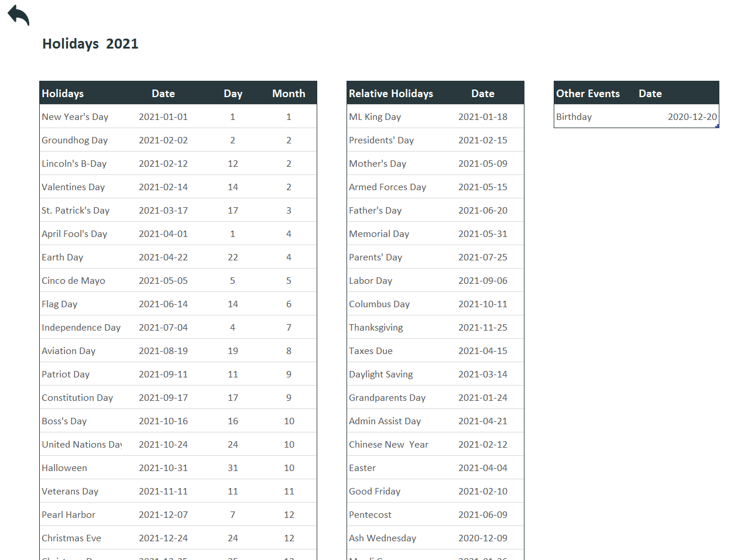
Task: Select the Day column header
Action: click(232, 94)
